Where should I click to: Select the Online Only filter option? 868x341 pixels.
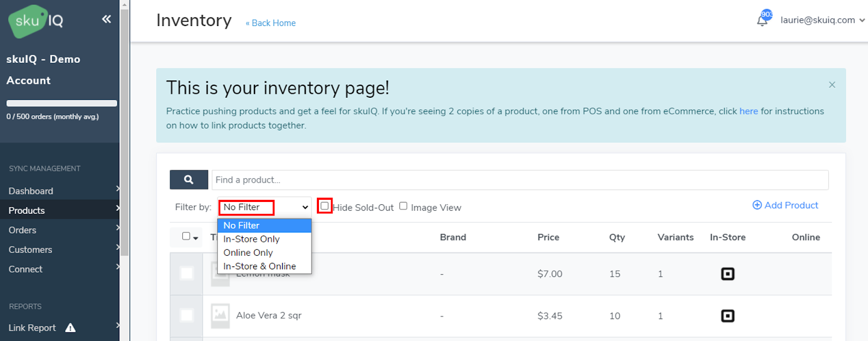(248, 252)
